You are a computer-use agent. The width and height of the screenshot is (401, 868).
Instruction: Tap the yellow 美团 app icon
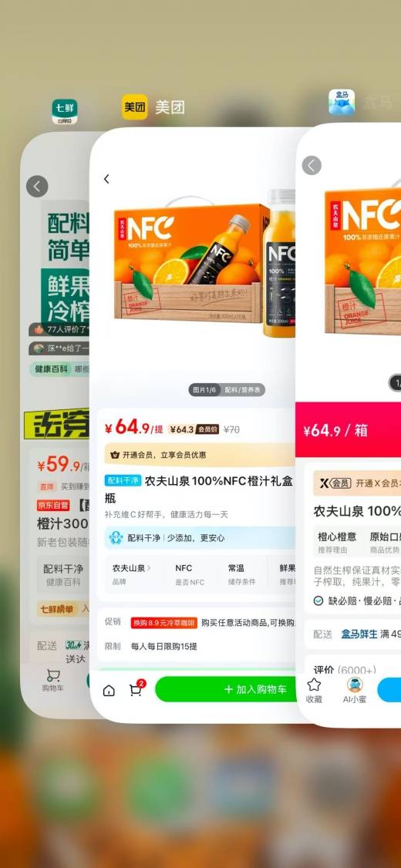tap(135, 107)
